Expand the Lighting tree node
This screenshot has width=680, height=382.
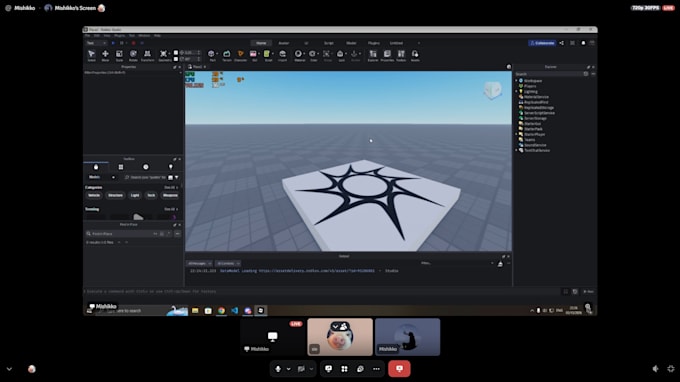click(517, 91)
